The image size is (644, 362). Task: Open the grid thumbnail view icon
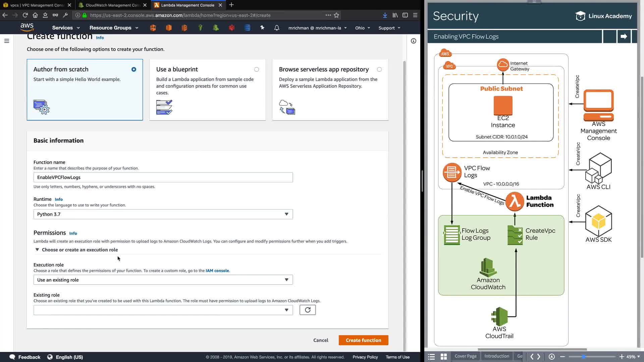point(443,357)
